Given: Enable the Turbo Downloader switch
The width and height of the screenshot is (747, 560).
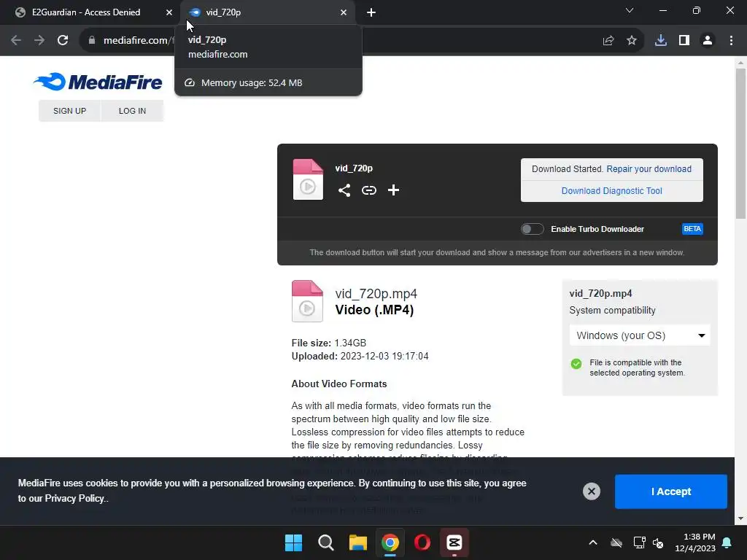Looking at the screenshot, I should [x=532, y=229].
